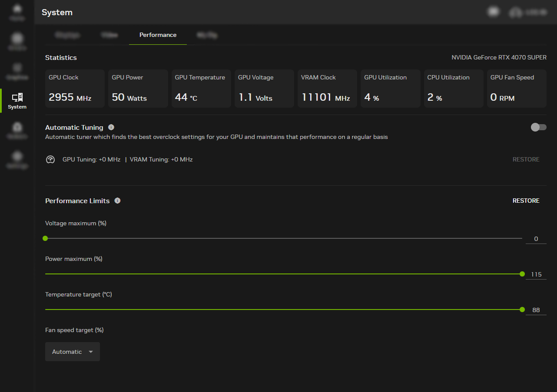Switch to the Performance tab
The image size is (557, 392).
[x=158, y=35]
